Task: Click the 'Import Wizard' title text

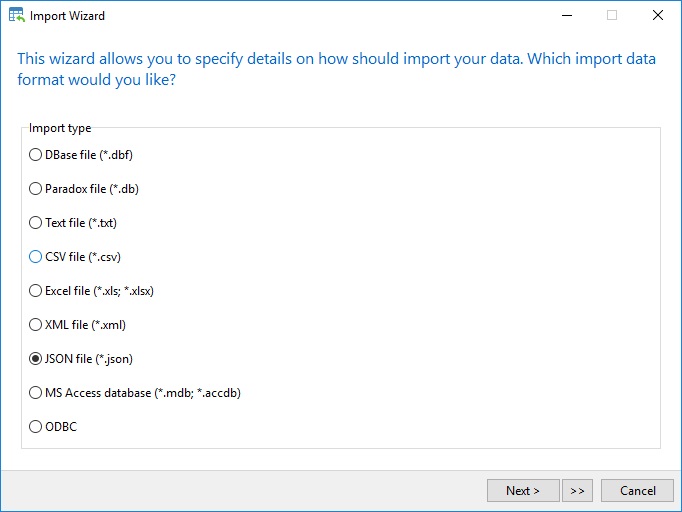Action: point(67,16)
